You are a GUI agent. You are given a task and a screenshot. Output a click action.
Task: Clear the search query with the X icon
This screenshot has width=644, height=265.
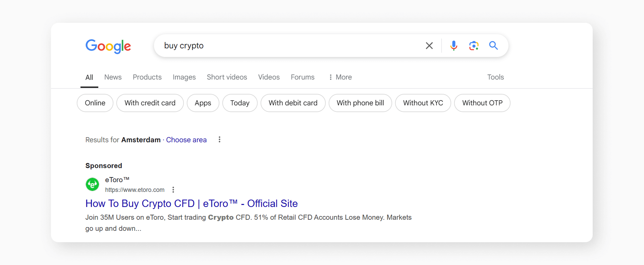coord(429,46)
